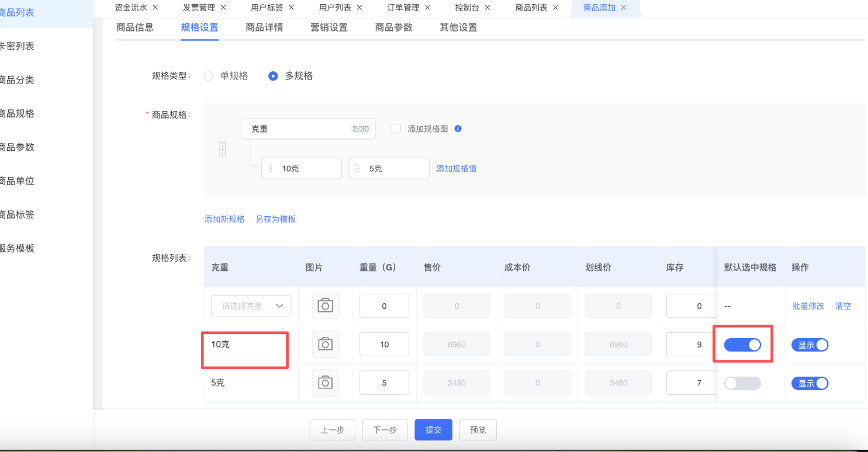Focus weight field showing 10

point(384,345)
